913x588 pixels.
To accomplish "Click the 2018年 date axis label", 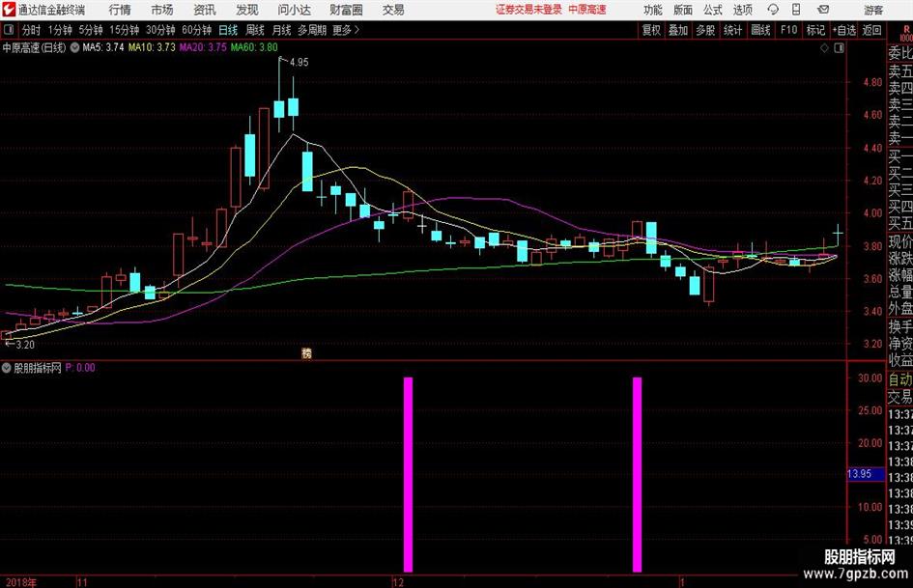I will point(20,582).
